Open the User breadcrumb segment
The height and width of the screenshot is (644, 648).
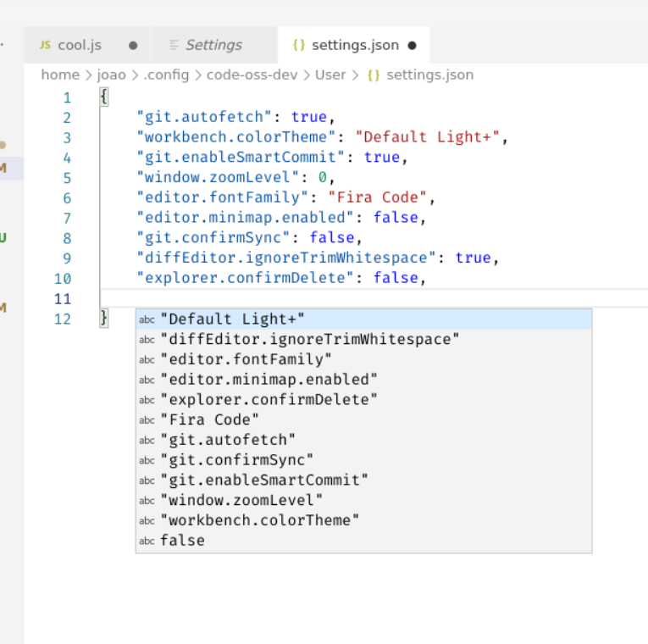tap(330, 75)
